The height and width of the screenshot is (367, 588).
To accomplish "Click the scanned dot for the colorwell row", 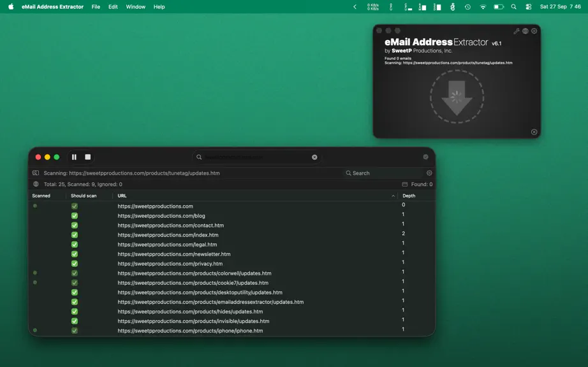I will tap(35, 273).
